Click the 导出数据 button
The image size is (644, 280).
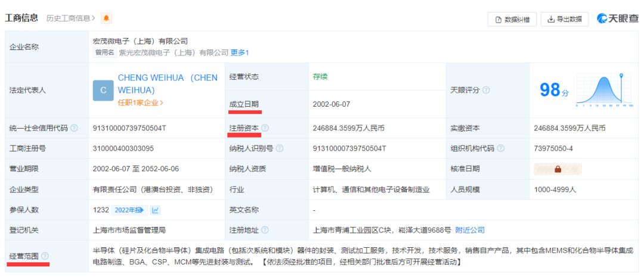tap(564, 19)
